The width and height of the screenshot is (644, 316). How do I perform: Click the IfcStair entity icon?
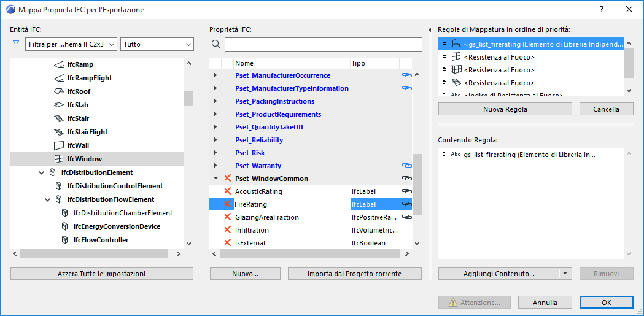[59, 118]
